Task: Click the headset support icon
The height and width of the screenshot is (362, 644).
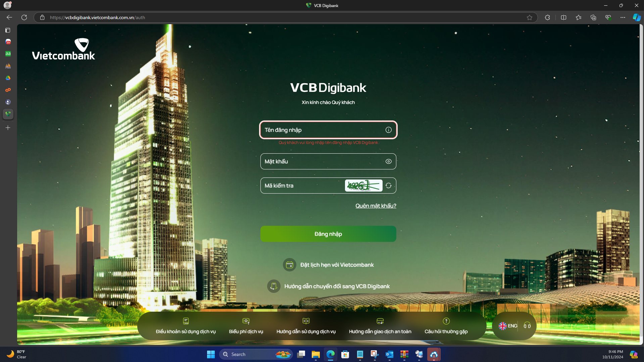Action: pyautogui.click(x=527, y=326)
